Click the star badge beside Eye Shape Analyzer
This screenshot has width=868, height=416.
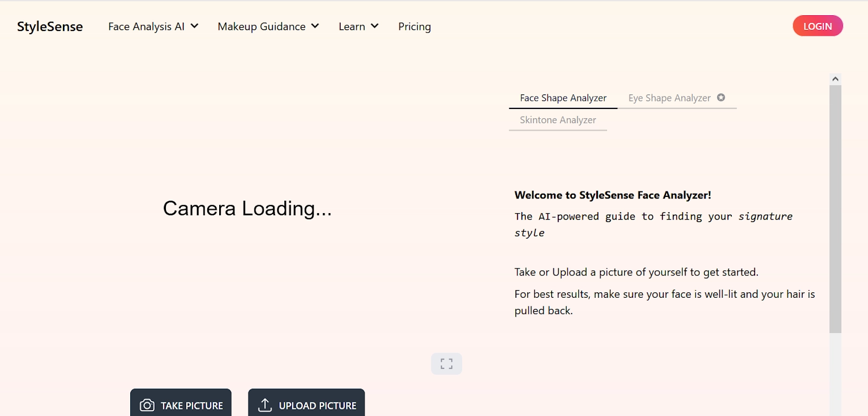(721, 98)
